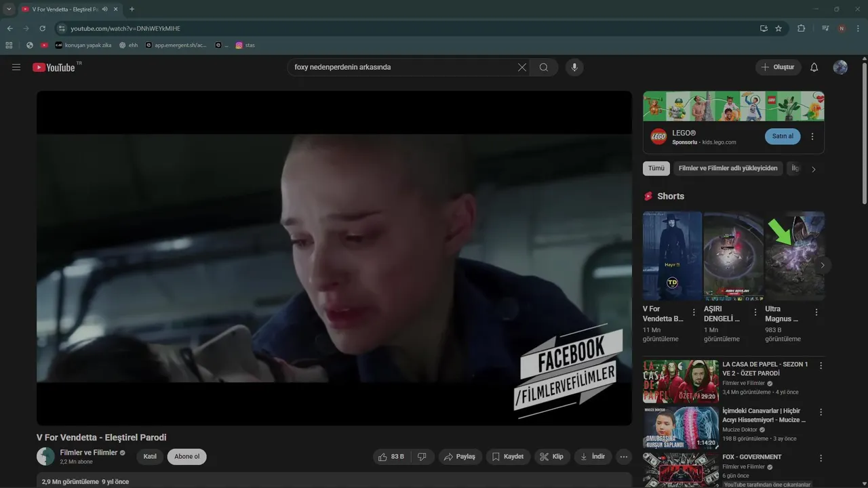
Task: Open Filmler ve Filmler channel avatar
Action: [x=45, y=456]
